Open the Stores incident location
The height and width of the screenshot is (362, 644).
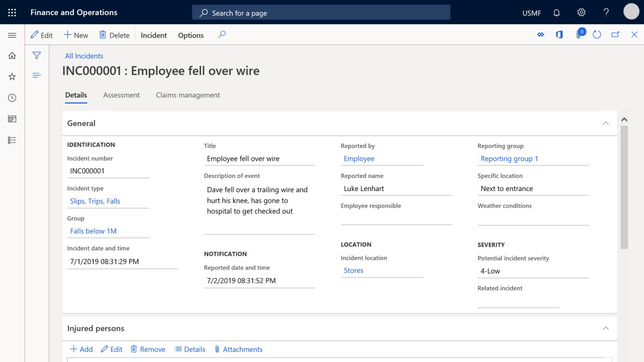(x=353, y=270)
